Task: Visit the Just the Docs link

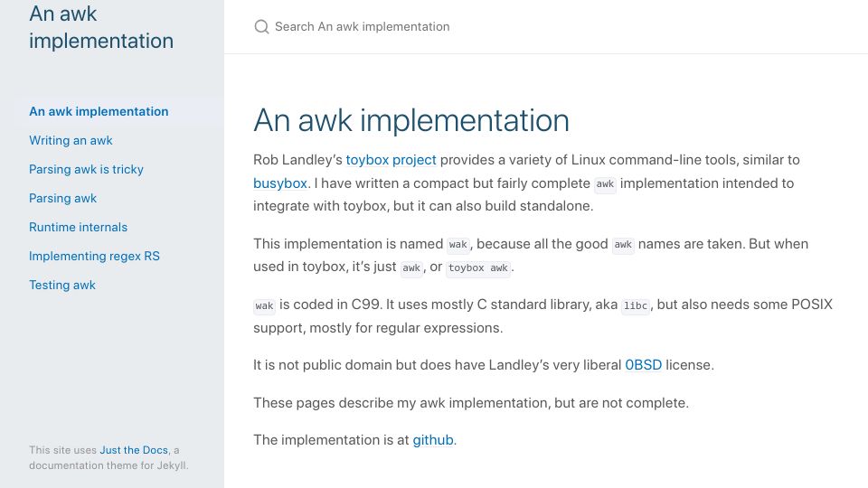Action: pyautogui.click(x=134, y=450)
